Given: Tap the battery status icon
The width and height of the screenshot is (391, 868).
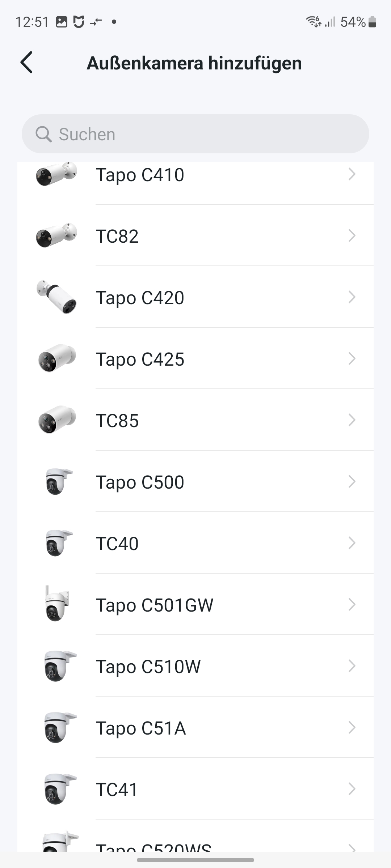Looking at the screenshot, I should (372, 22).
